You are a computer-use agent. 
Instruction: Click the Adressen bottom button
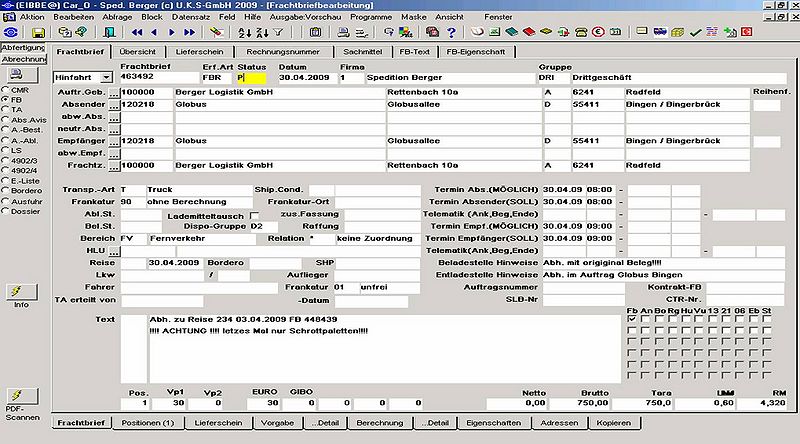pos(559,423)
